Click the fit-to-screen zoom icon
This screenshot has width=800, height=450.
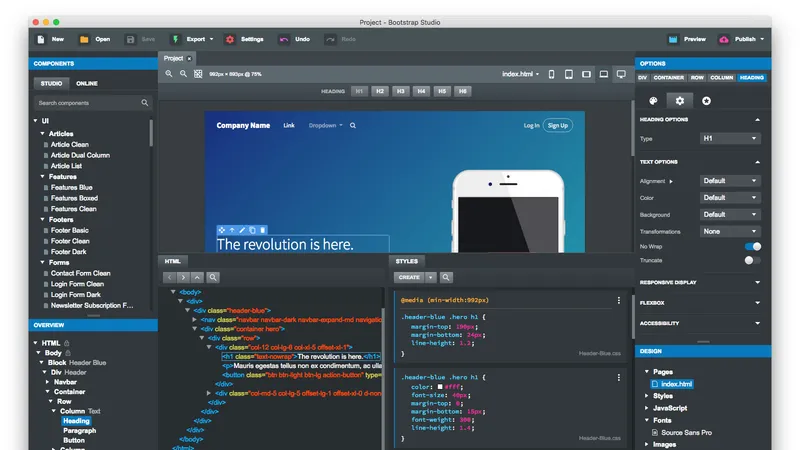click(198, 74)
